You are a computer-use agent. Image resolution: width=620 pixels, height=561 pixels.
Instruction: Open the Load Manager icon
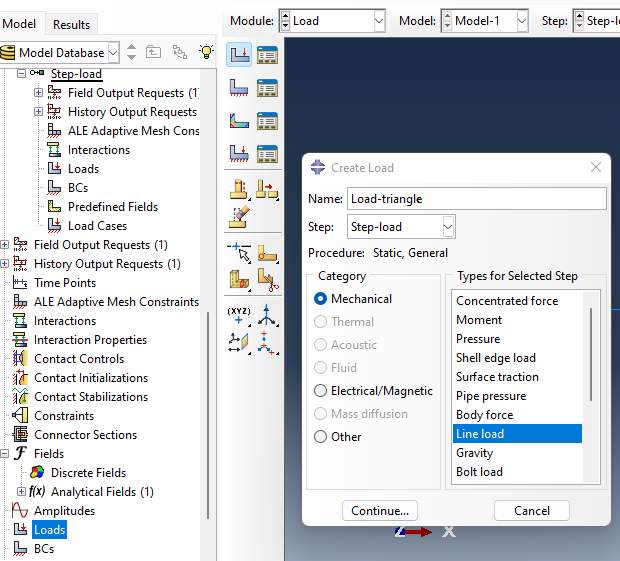[x=267, y=55]
